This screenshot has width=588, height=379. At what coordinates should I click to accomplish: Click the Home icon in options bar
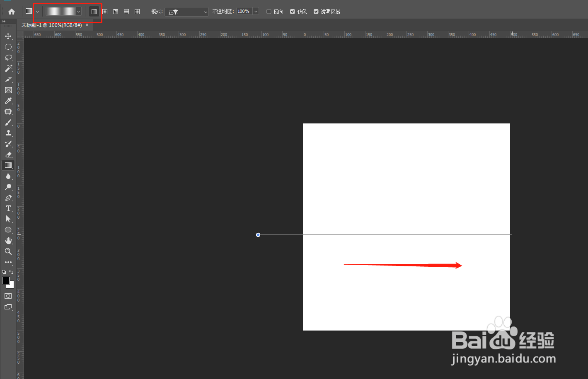tap(12, 12)
